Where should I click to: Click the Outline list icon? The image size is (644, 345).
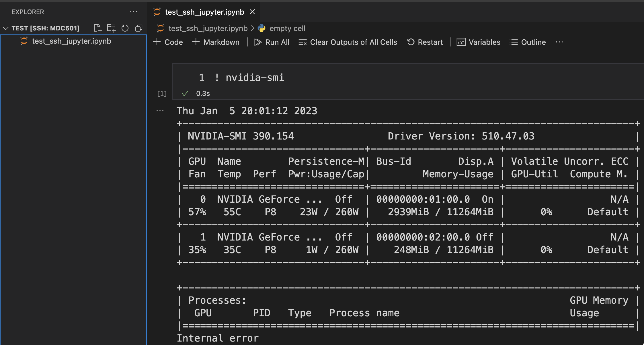[514, 42]
